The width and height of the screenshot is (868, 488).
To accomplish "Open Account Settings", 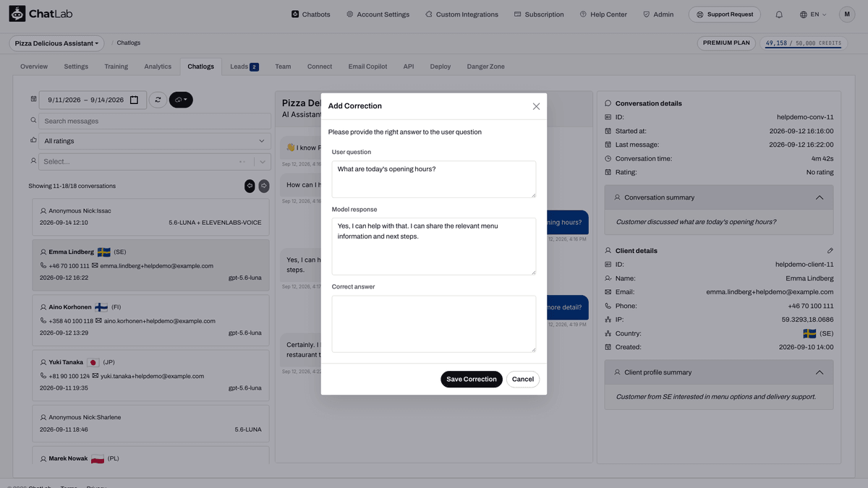I will pos(378,14).
